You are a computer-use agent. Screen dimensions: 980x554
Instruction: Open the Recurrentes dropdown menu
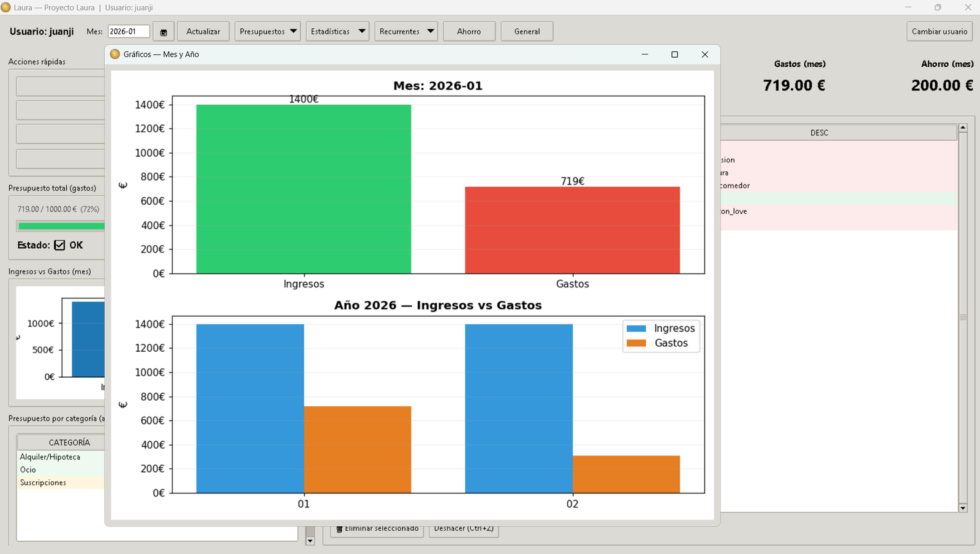tap(405, 32)
